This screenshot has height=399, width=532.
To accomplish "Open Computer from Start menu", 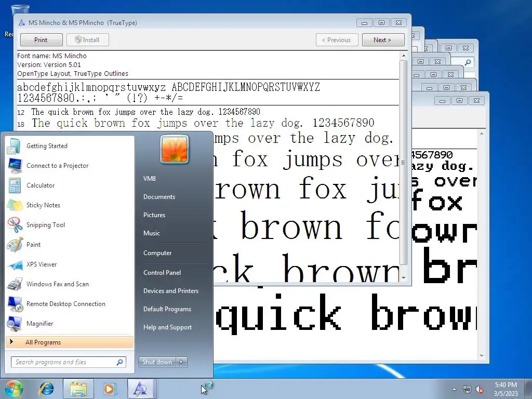I will 157,253.
